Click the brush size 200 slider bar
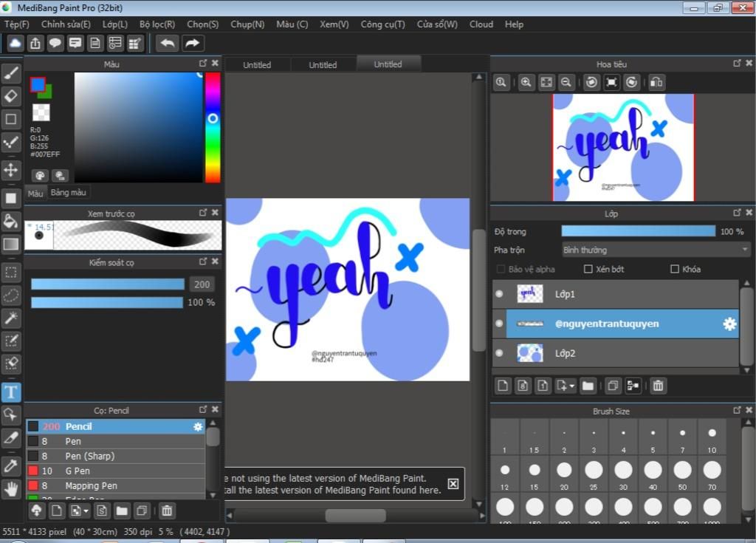 [108, 284]
